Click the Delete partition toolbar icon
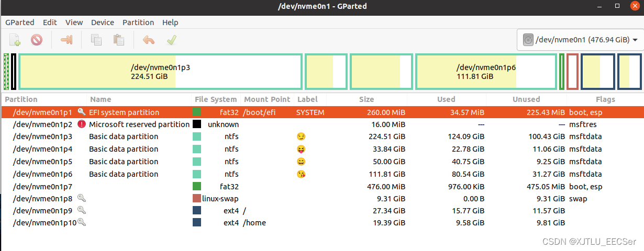 click(x=36, y=40)
